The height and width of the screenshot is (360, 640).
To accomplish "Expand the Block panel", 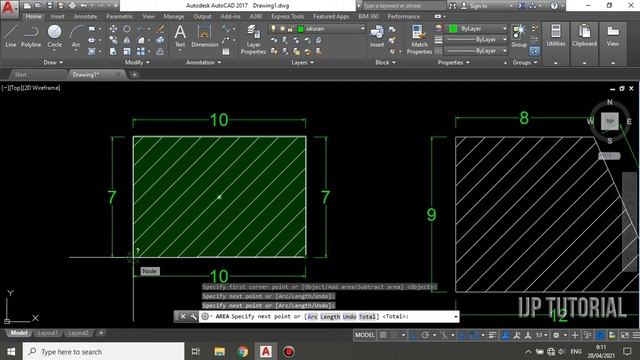I will 385,62.
